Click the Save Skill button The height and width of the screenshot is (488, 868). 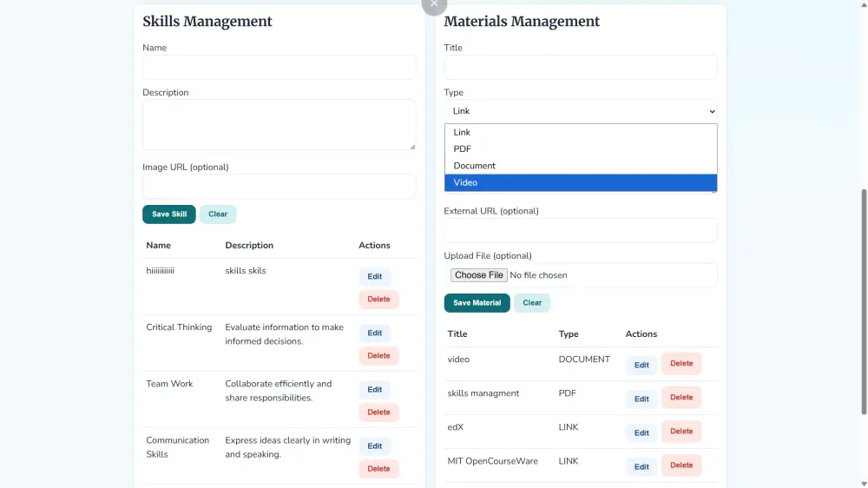(169, 214)
